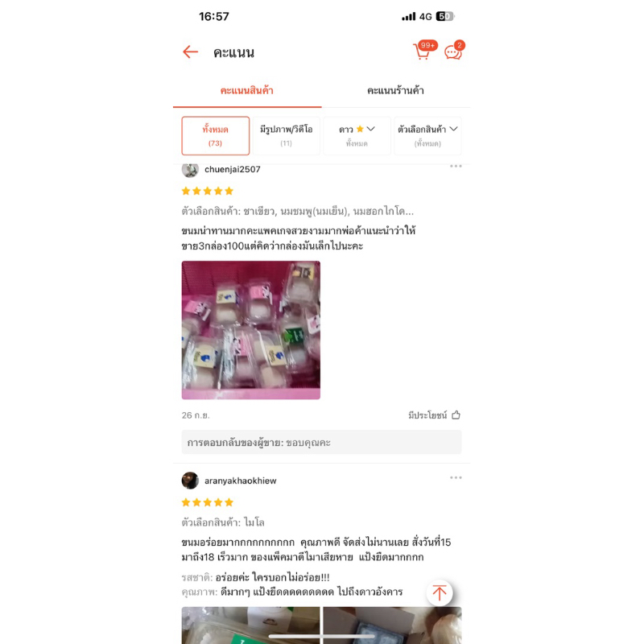Select the ทั้งหมด (73) filter
Screen dimensions: 644x644
(x=216, y=136)
